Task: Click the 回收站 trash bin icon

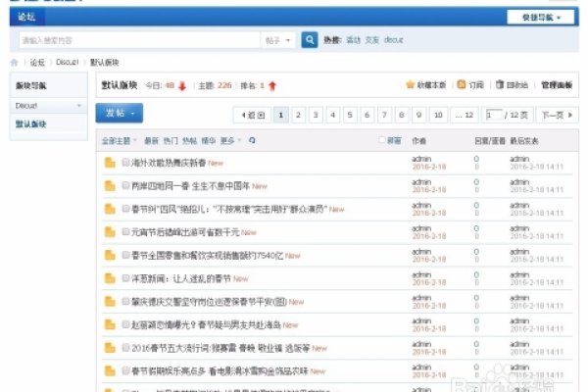Action: (x=500, y=85)
